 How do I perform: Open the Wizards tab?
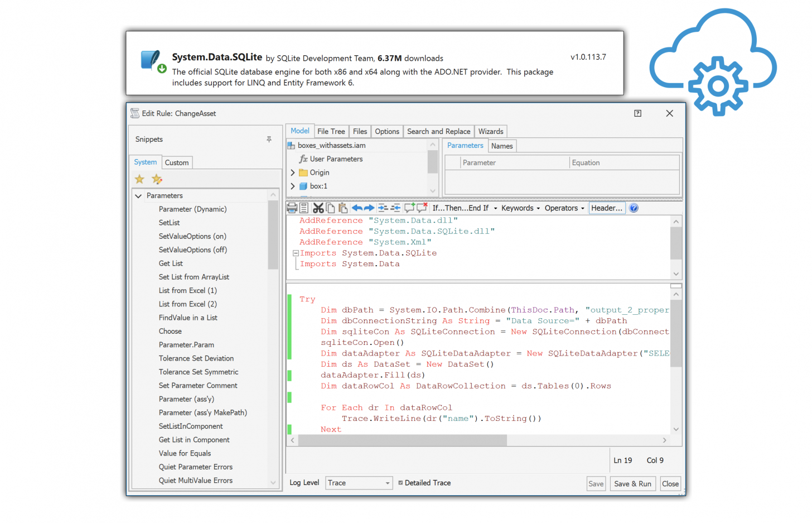[491, 132]
